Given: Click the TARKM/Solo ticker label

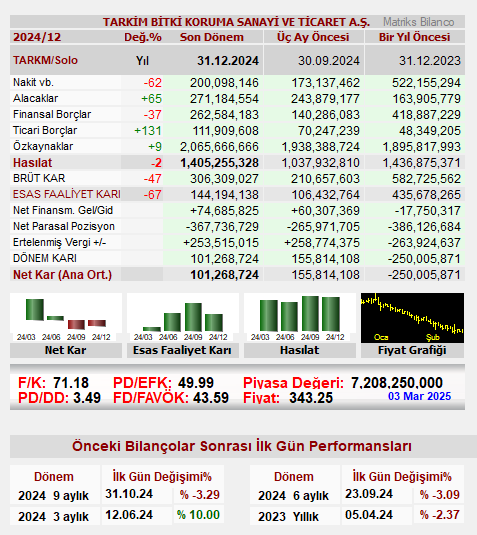Looking at the screenshot, I should (x=45, y=60).
